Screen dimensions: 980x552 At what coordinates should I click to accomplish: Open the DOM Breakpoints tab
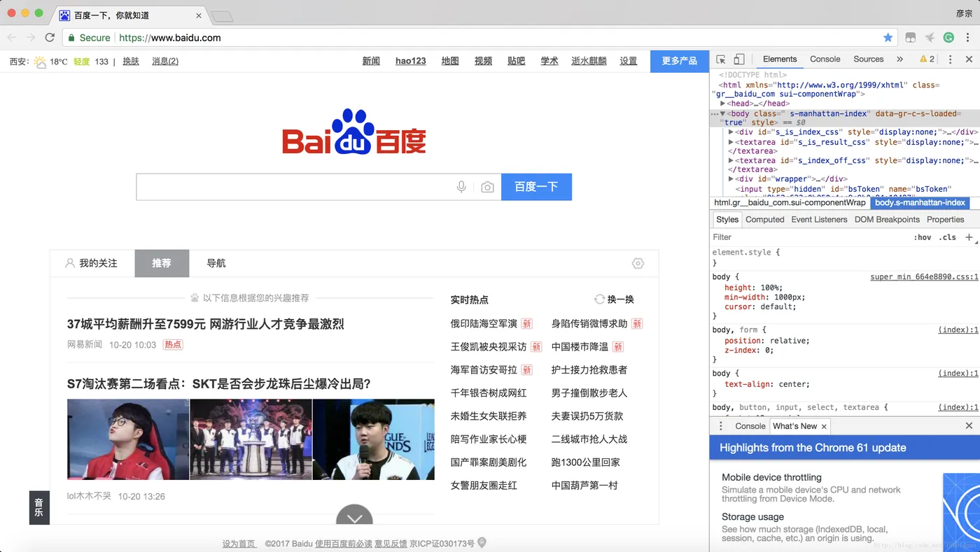click(x=887, y=220)
